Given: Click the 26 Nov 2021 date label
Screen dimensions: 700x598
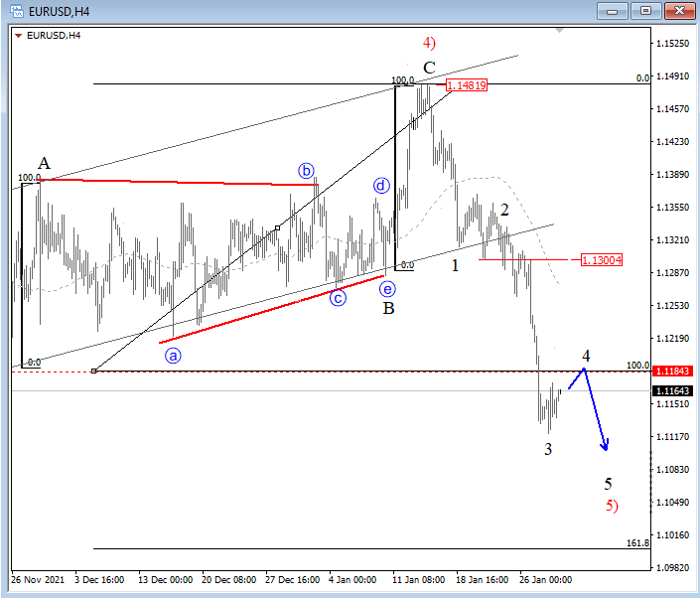Looking at the screenshot, I should [x=38, y=580].
